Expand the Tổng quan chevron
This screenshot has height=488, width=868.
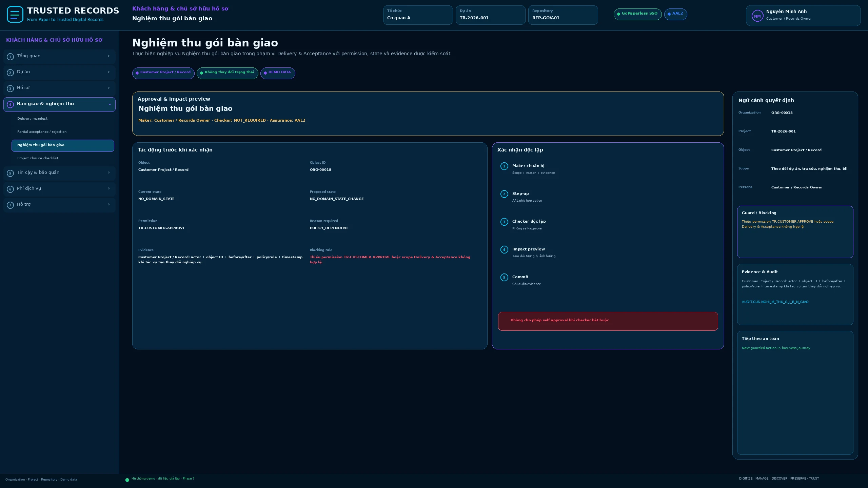pos(109,56)
